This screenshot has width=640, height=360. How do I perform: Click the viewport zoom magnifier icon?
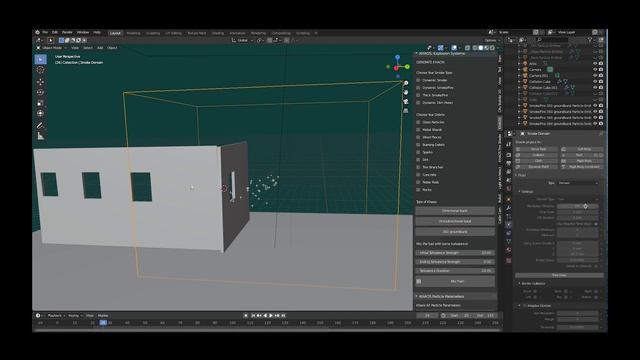tap(406, 83)
